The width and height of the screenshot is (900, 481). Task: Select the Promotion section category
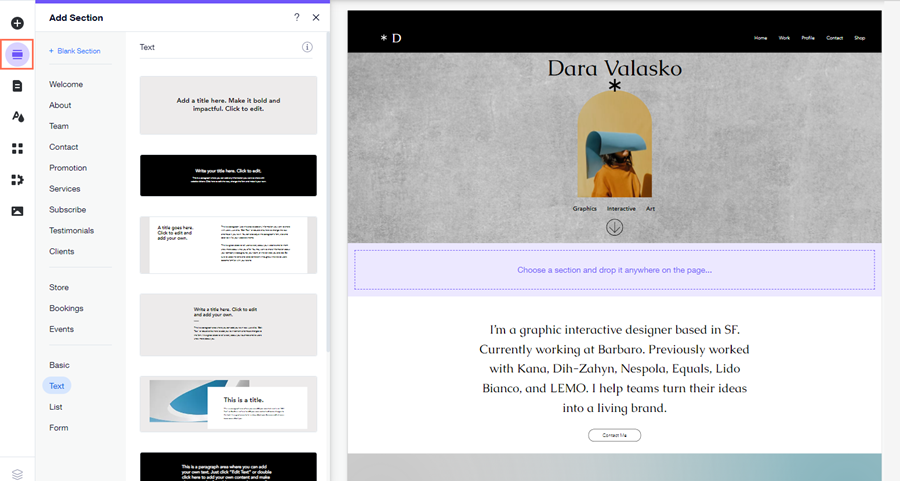coord(68,168)
